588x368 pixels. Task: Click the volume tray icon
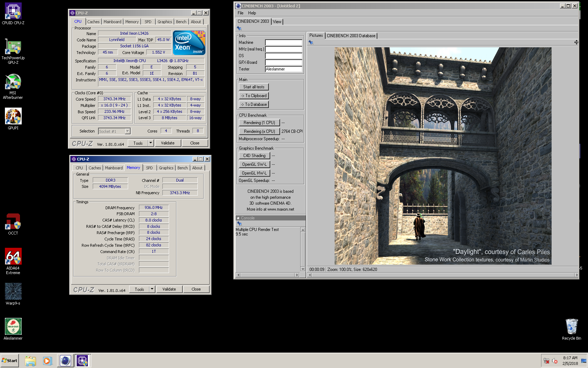(555, 361)
